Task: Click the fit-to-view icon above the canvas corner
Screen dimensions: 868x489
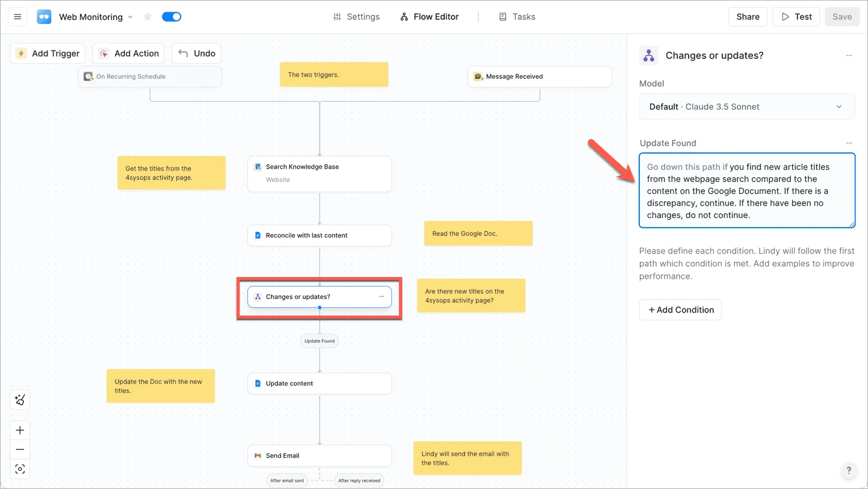Action: [19, 469]
